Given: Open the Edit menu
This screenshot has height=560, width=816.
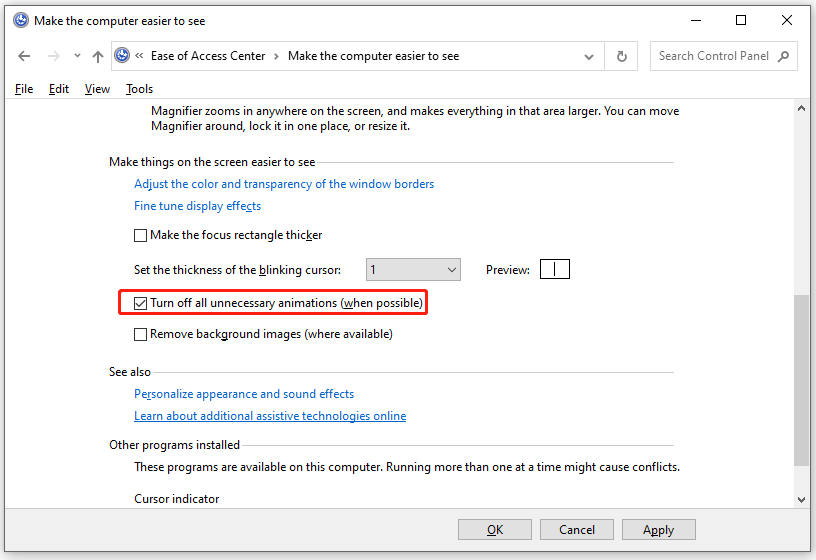Looking at the screenshot, I should tap(59, 89).
